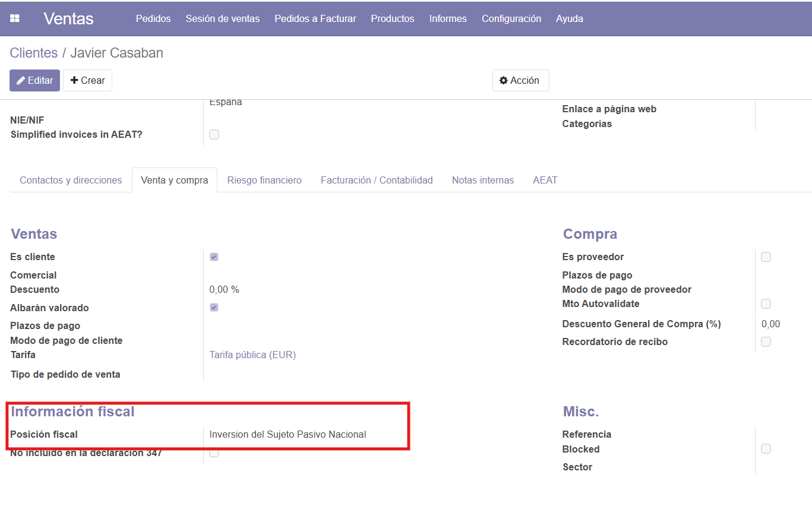Image resolution: width=812 pixels, height=506 pixels.
Task: Toggle the Es proveedor checkbox
Action: [x=766, y=257]
